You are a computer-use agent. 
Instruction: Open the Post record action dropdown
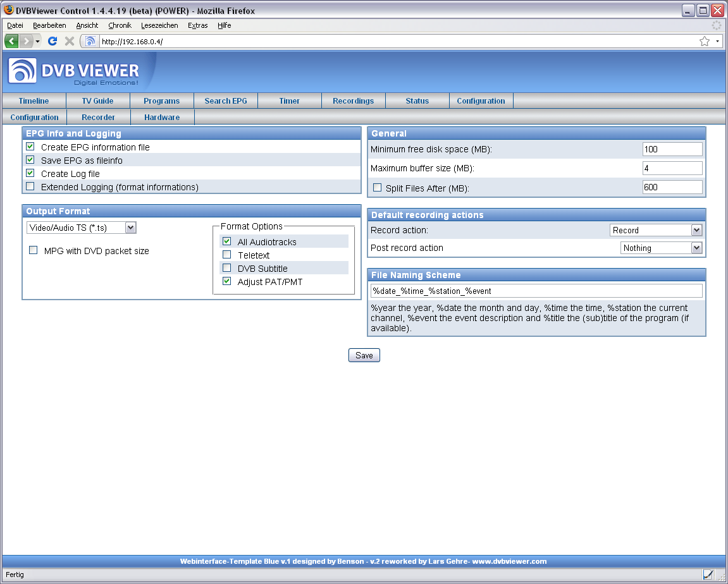pyautogui.click(x=661, y=248)
